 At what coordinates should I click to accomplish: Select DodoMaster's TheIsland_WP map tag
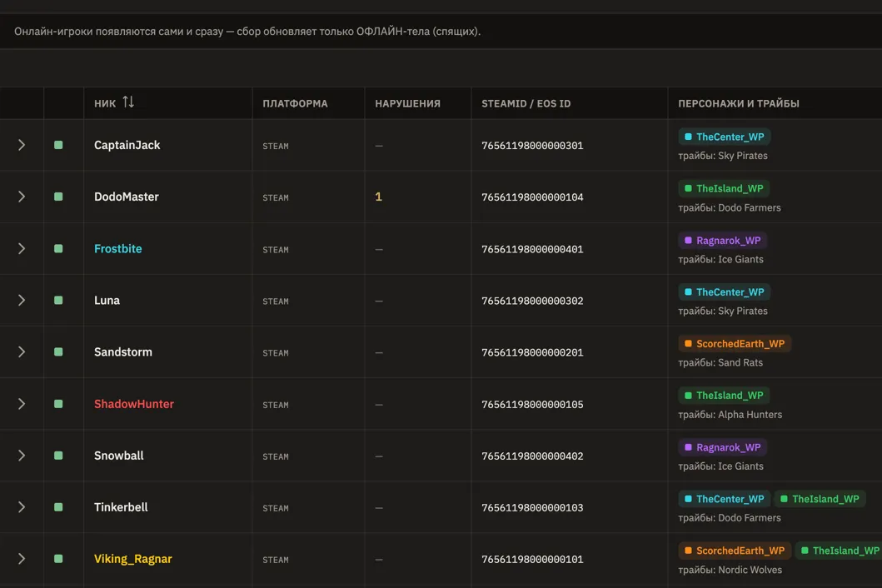(724, 188)
